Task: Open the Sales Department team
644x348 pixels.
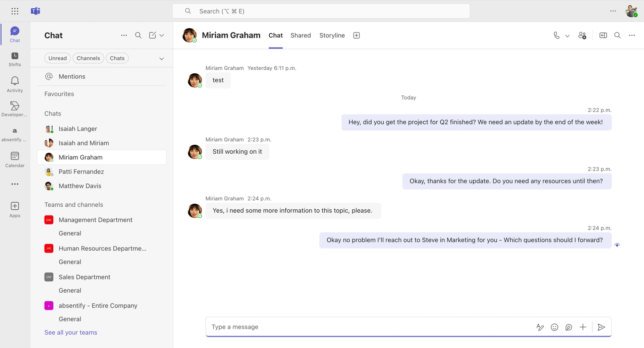Action: [102, 277]
